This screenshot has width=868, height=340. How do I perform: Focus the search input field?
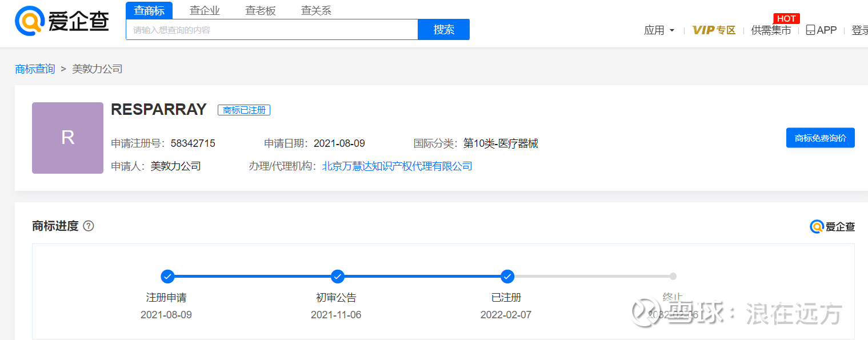[x=272, y=30]
